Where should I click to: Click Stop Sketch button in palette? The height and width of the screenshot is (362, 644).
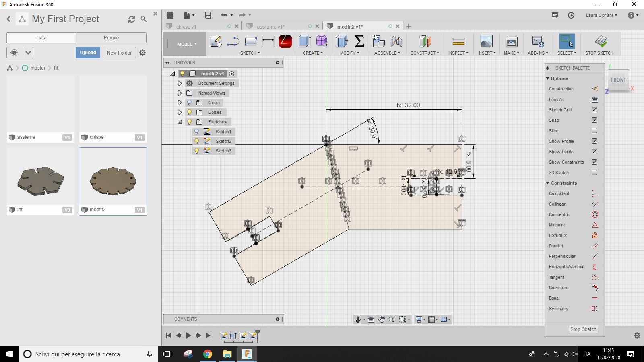(583, 329)
